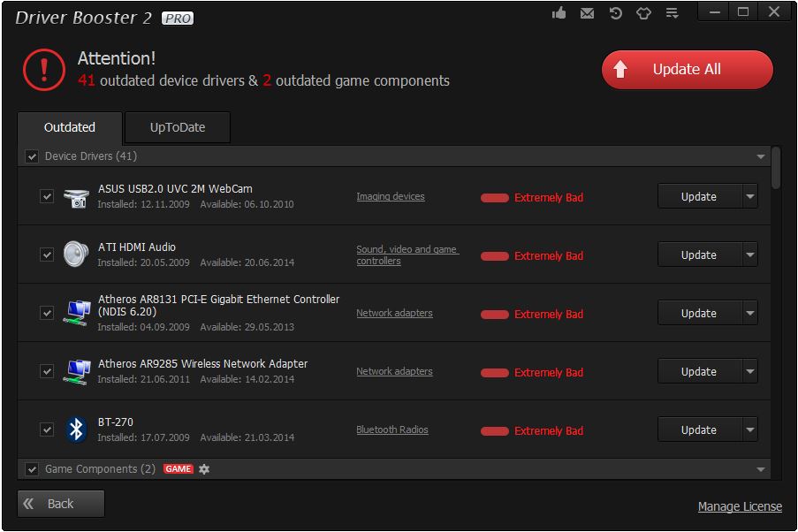Click Extremely Bad status of ASUS WebCam
This screenshot has width=798, height=532.
[548, 198]
